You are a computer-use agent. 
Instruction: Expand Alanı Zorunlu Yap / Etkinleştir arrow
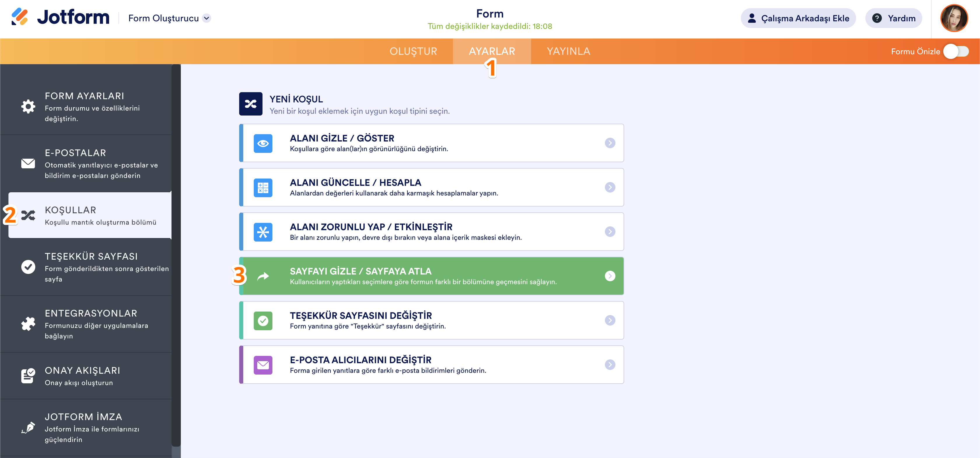click(x=610, y=232)
